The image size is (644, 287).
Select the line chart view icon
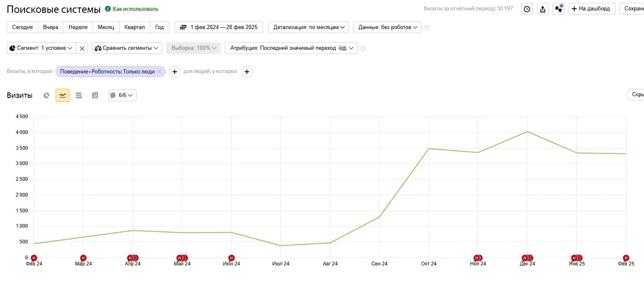(x=63, y=95)
